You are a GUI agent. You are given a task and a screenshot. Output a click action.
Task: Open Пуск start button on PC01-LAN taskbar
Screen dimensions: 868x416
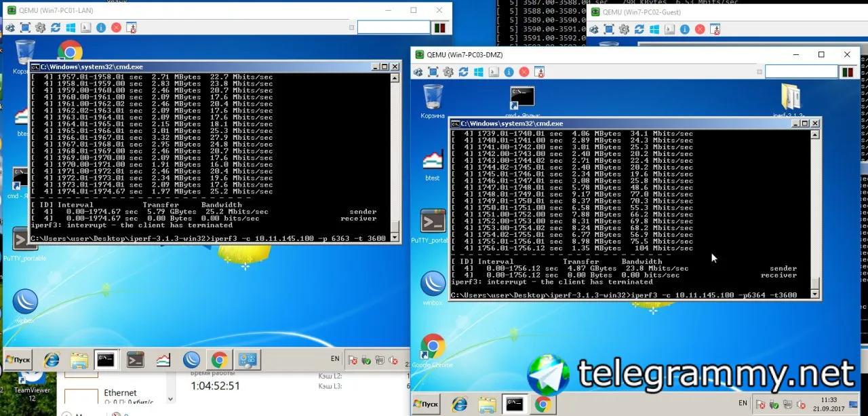pyautogui.click(x=18, y=360)
